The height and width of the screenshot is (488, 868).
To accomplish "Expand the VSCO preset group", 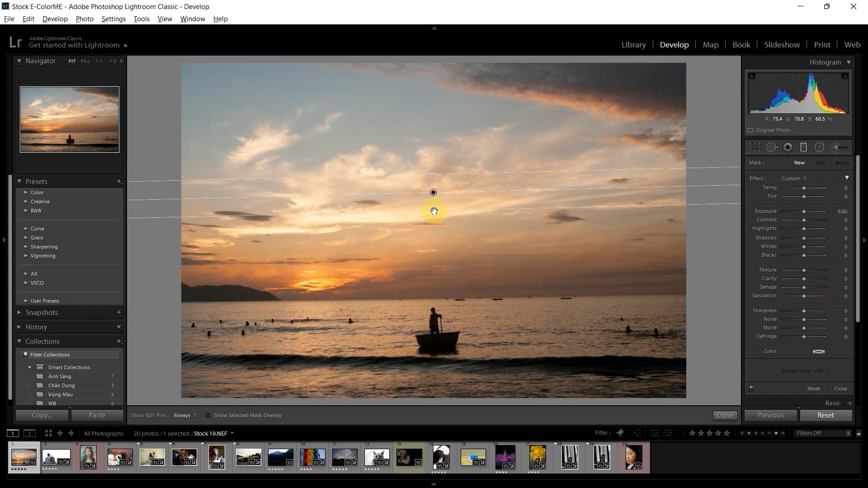I will [x=26, y=283].
